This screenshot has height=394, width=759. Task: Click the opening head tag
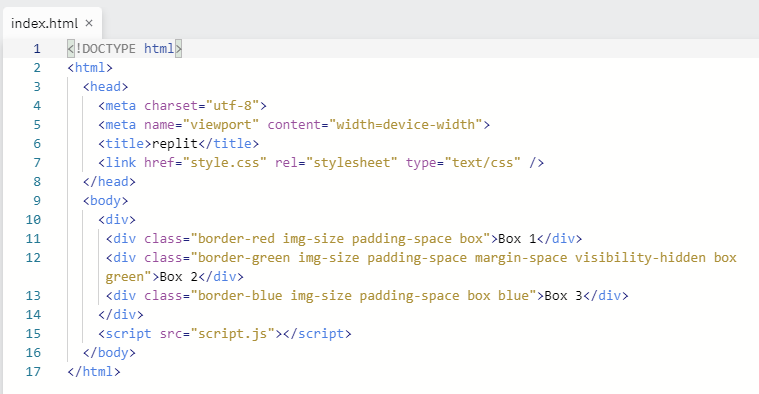coord(105,87)
